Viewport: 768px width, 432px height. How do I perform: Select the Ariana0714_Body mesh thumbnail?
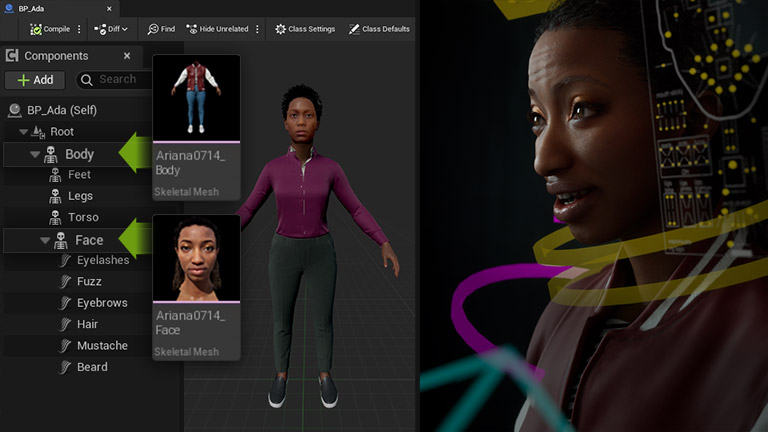click(196, 99)
